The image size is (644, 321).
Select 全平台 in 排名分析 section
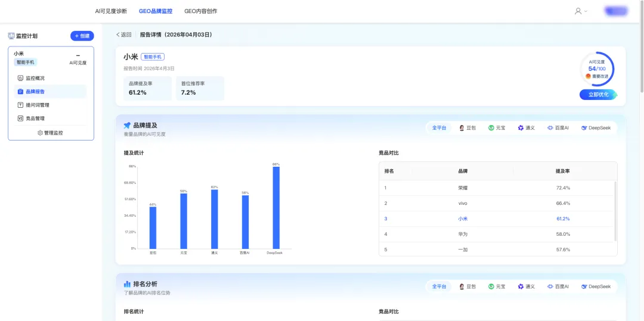click(439, 286)
